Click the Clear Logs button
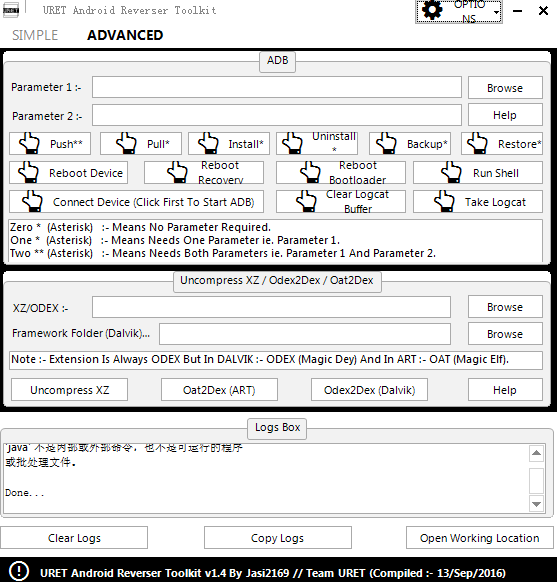Screen dimensions: 557x582 [74, 537]
